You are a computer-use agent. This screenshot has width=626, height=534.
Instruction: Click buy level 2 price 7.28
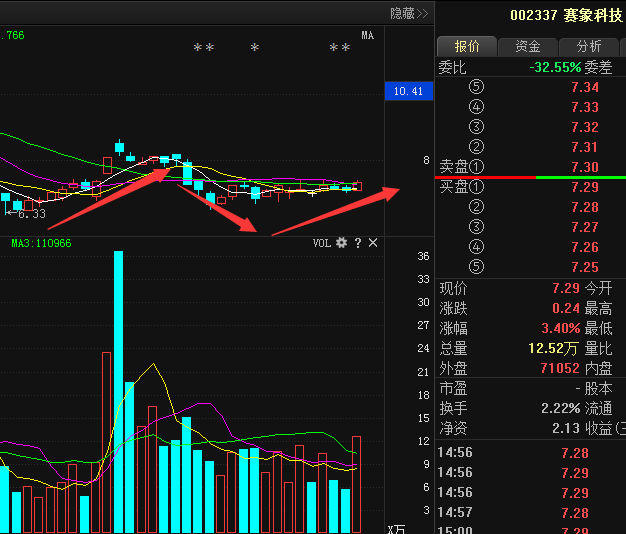pos(585,207)
